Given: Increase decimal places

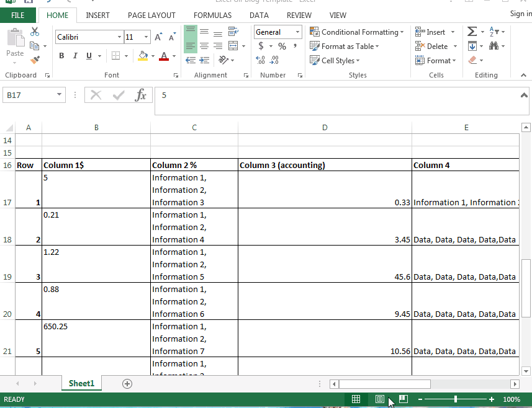Looking at the screenshot, I should click(x=260, y=60).
